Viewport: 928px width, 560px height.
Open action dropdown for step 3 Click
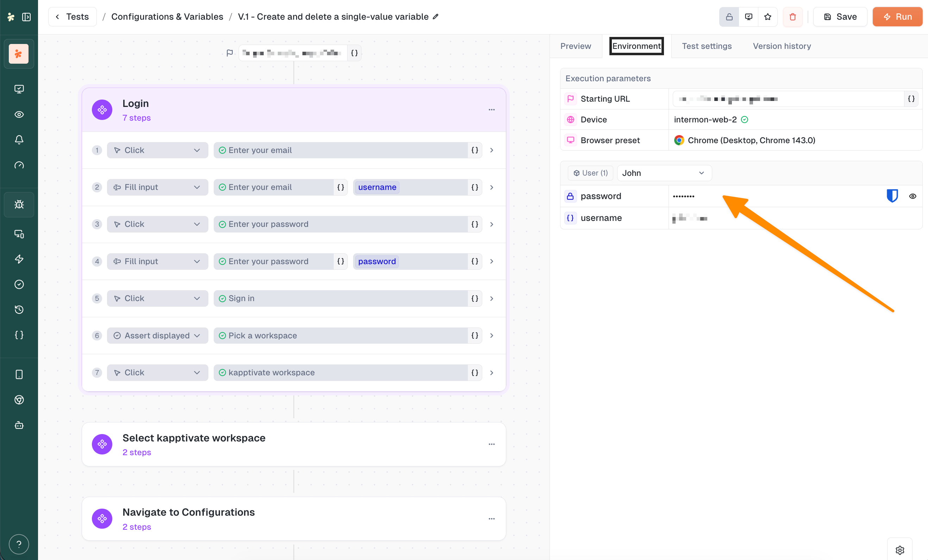click(157, 224)
